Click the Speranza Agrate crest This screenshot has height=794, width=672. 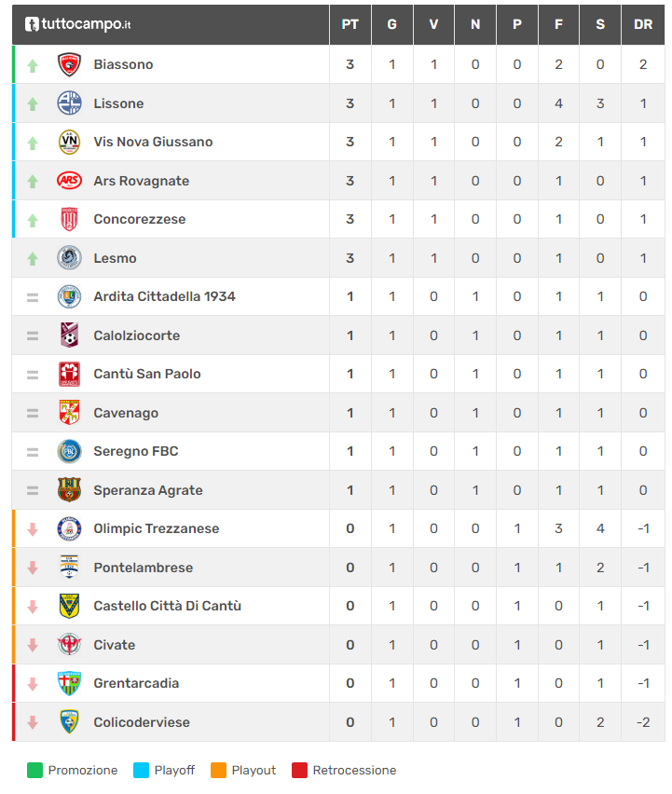coord(70,490)
